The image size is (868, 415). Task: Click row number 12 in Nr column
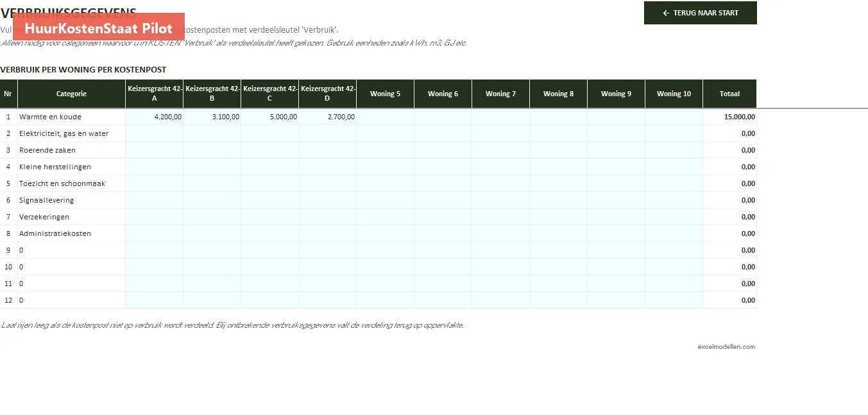8,300
